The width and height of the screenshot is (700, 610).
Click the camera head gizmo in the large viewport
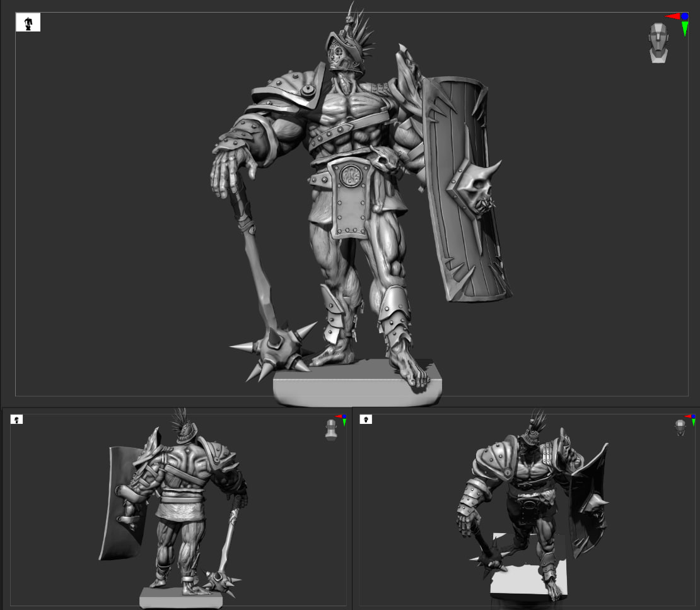pyautogui.click(x=658, y=43)
